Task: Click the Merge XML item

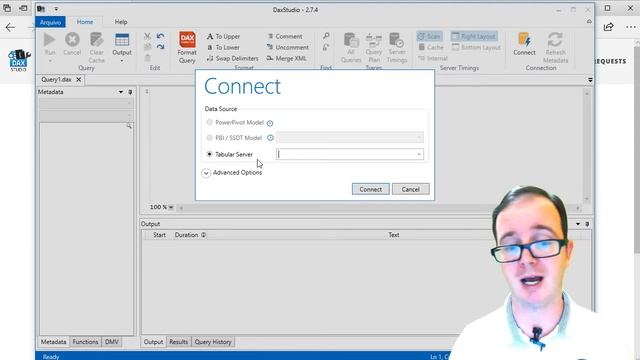Action: [x=287, y=58]
